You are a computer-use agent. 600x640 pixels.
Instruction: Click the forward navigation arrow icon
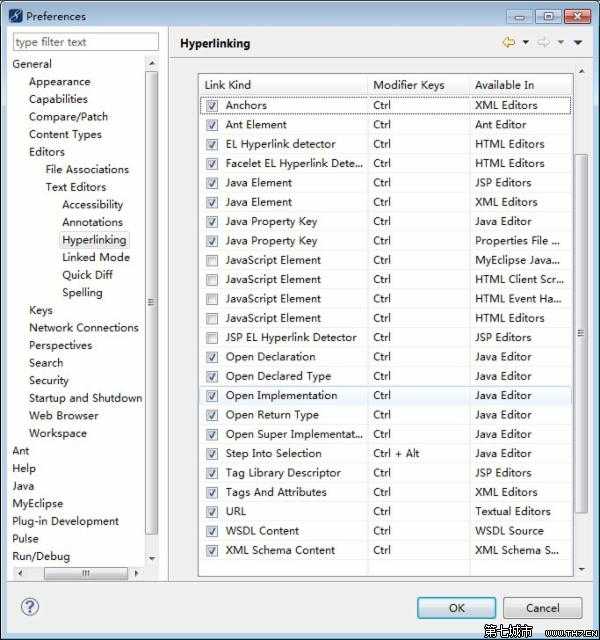pos(544,42)
